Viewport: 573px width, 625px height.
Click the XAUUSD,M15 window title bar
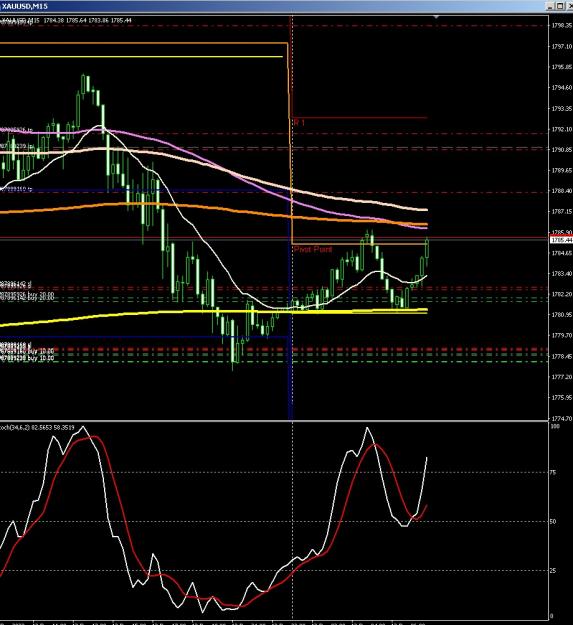[x=271, y=6]
